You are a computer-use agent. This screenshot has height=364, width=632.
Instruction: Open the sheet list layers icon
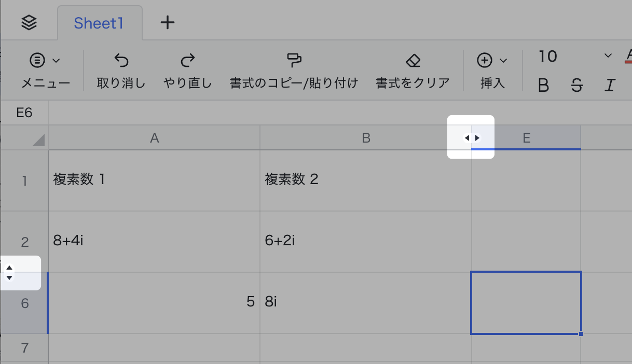(x=29, y=23)
